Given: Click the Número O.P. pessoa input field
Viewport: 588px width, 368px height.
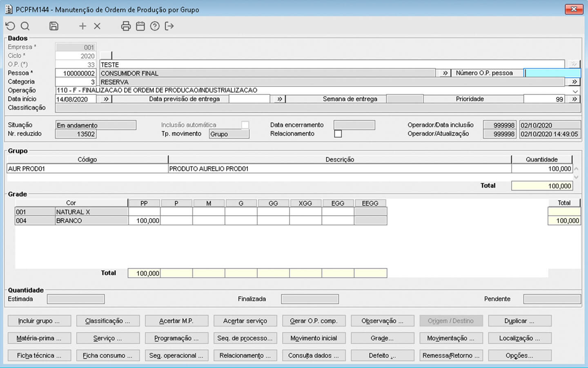Looking at the screenshot, I should [552, 73].
